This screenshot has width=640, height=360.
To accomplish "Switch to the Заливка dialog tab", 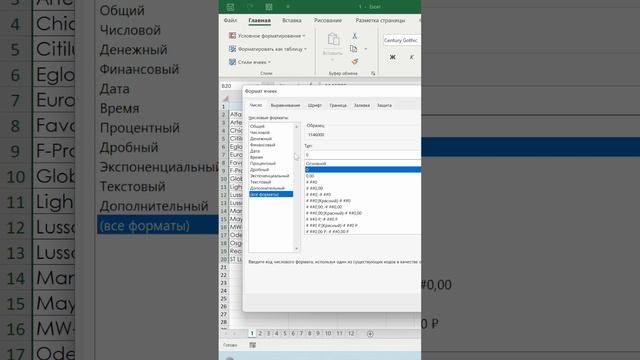I will (x=362, y=105).
